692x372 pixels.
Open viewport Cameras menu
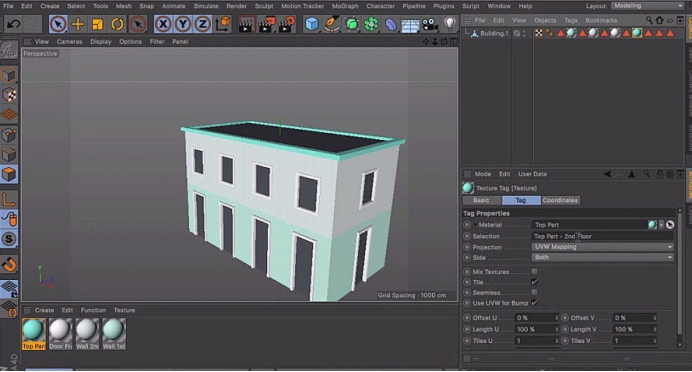[69, 41]
